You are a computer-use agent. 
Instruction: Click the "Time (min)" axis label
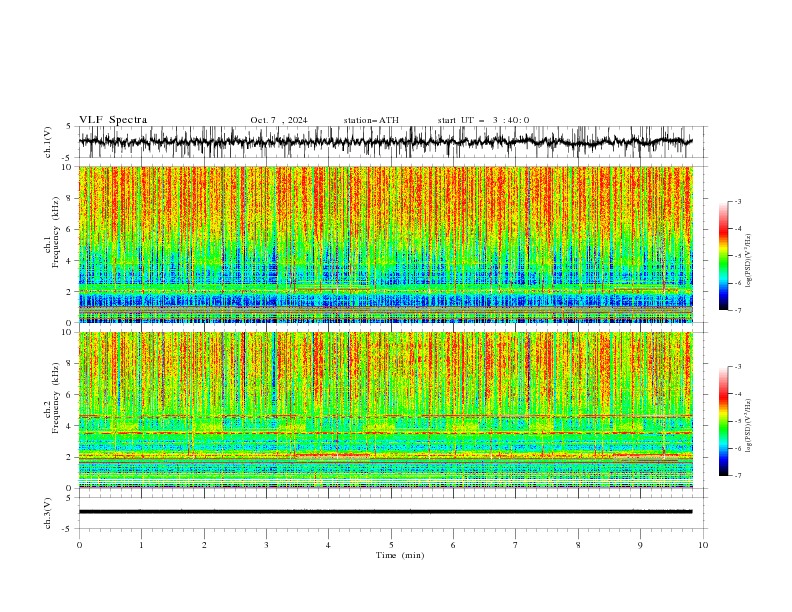(400, 555)
